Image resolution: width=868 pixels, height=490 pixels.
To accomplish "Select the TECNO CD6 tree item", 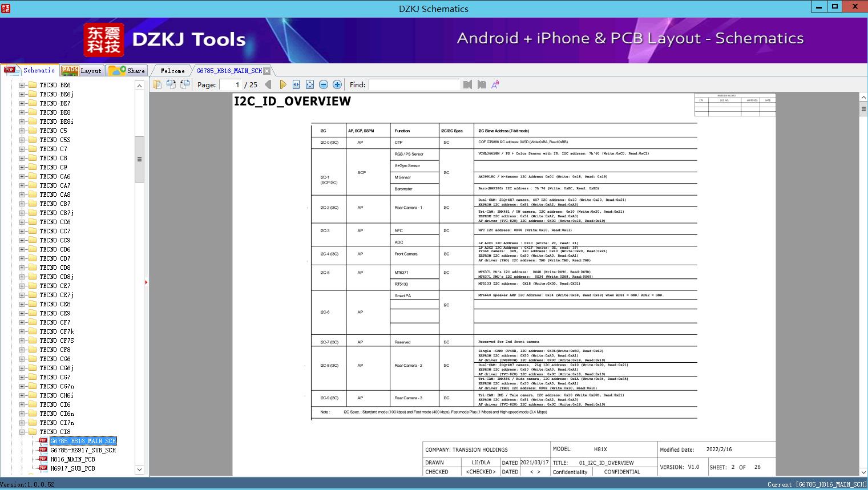I will [55, 249].
